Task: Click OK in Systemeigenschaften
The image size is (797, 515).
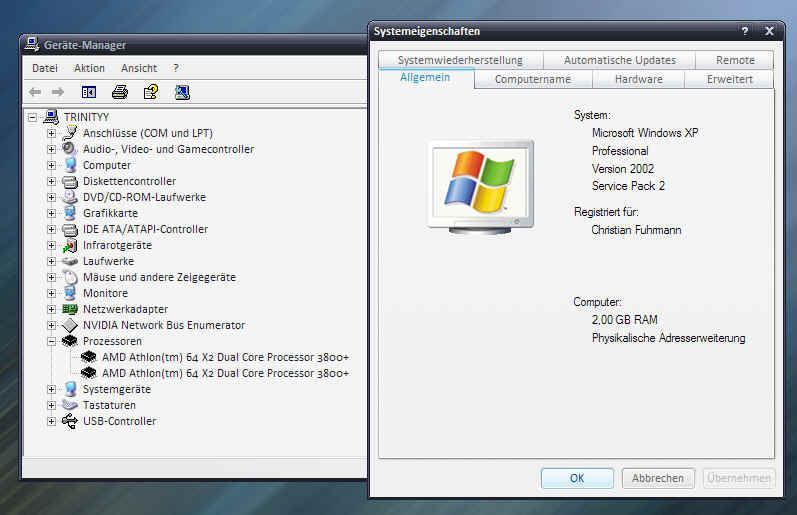Action: click(x=577, y=478)
